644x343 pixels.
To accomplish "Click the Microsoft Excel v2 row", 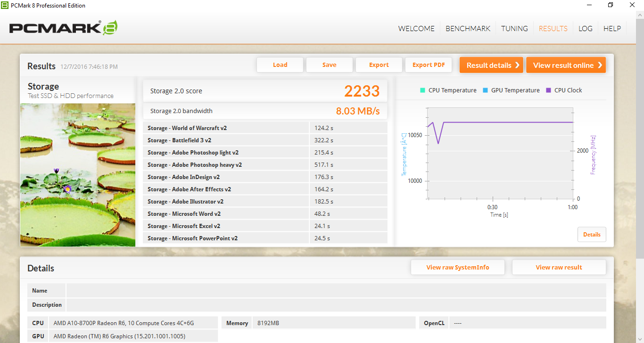I will pos(265,226).
